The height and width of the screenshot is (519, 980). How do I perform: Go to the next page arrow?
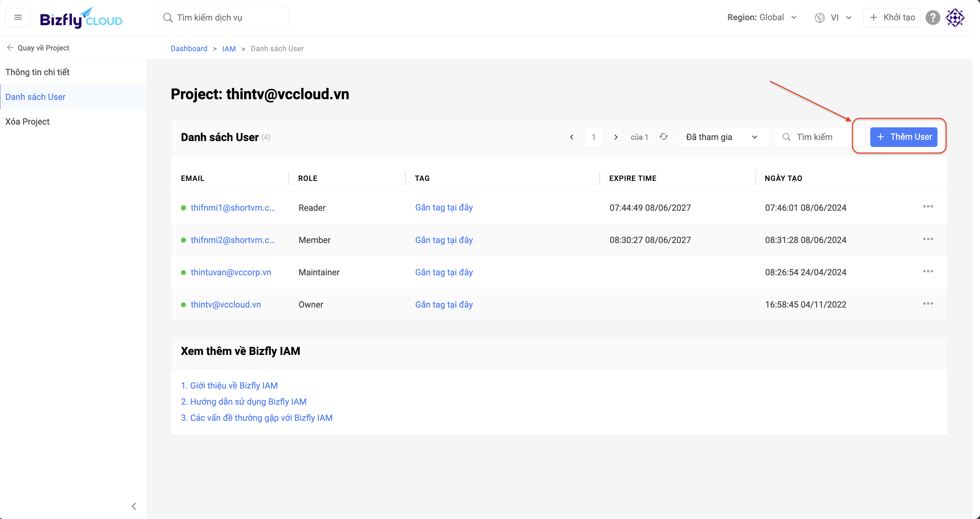pos(616,137)
